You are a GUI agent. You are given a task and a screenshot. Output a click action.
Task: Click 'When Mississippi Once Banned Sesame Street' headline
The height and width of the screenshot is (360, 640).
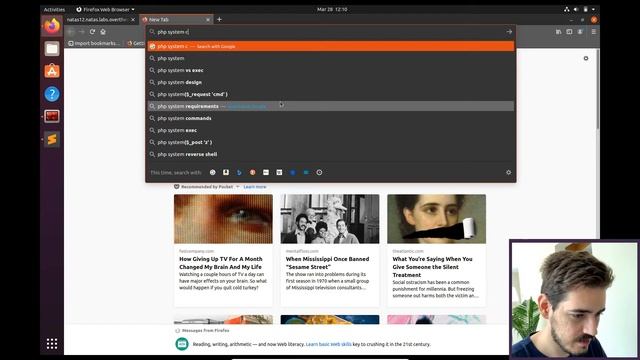327,263
